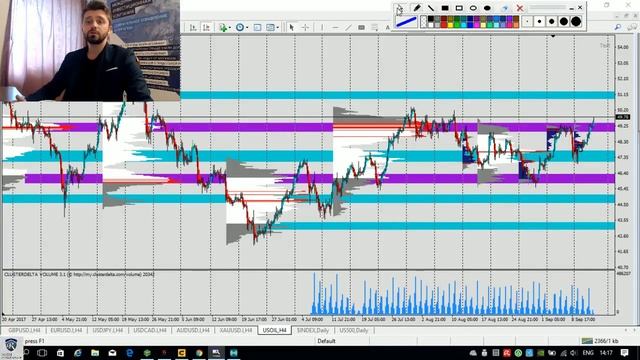Open the Microsoft Store taskbar icon

click(x=60, y=353)
